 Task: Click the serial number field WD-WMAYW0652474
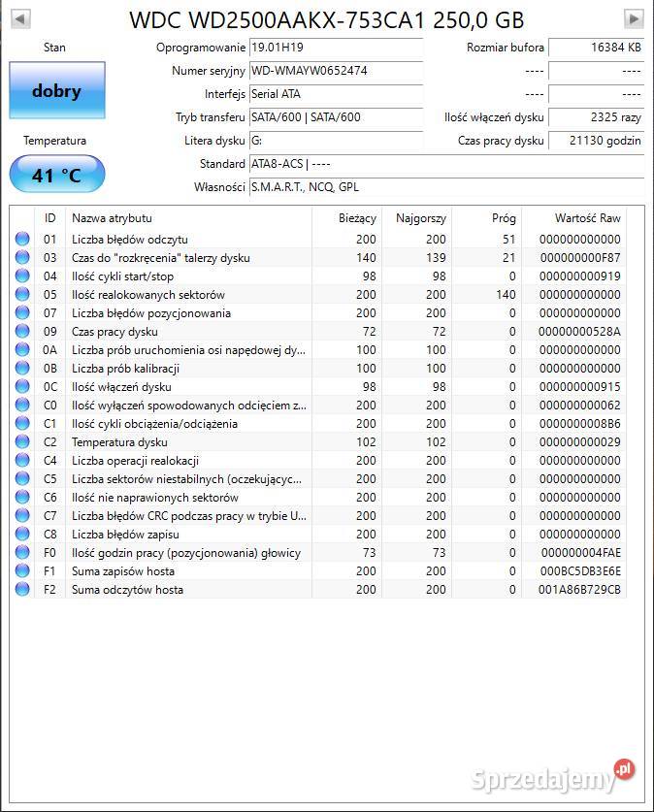click(336, 71)
